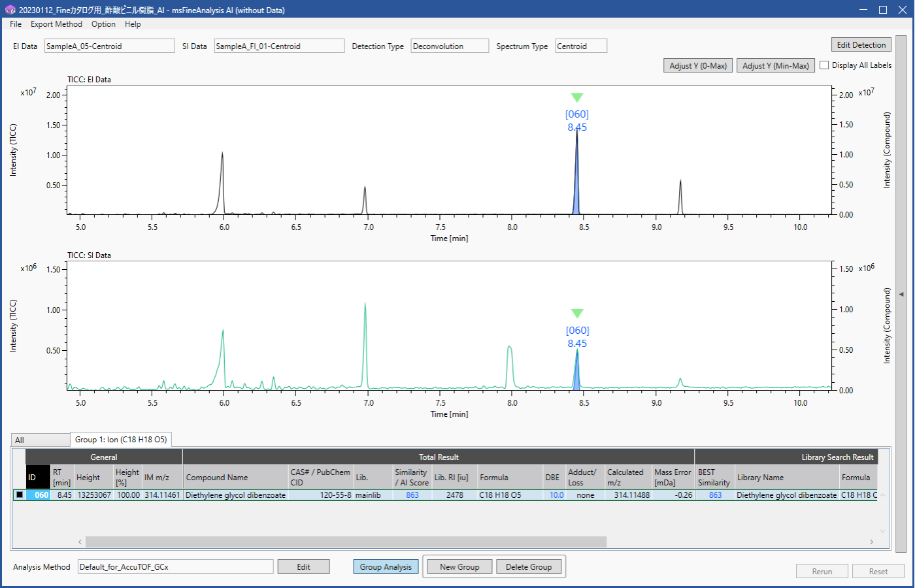Image resolution: width=915 pixels, height=588 pixels.
Task: Click the RT [min] column header
Action: [61, 478]
